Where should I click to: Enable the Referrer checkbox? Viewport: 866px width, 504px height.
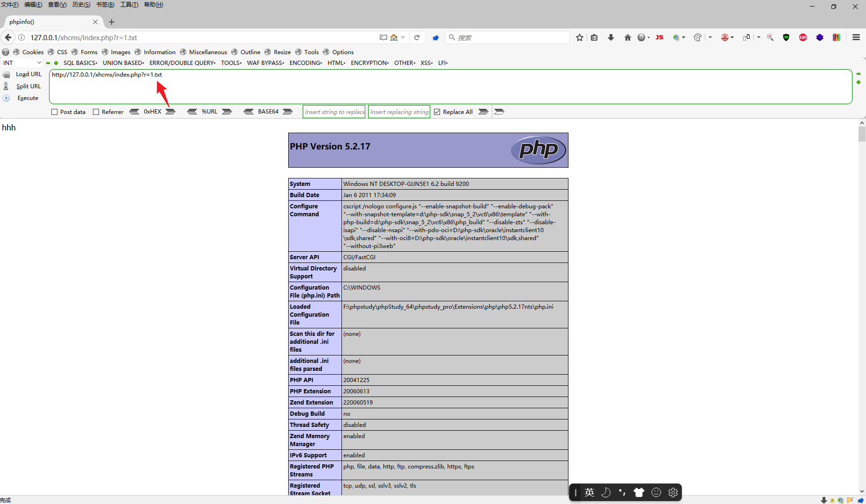coord(96,112)
